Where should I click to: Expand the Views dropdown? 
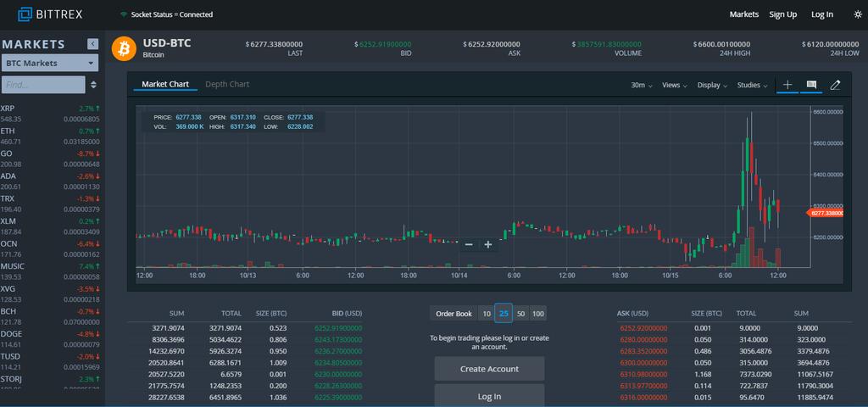pos(675,86)
